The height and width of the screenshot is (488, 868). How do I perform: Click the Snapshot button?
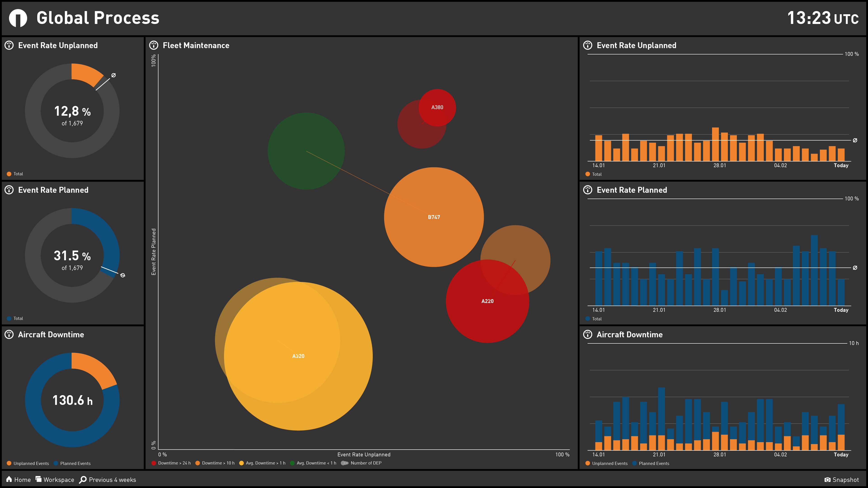pos(841,480)
